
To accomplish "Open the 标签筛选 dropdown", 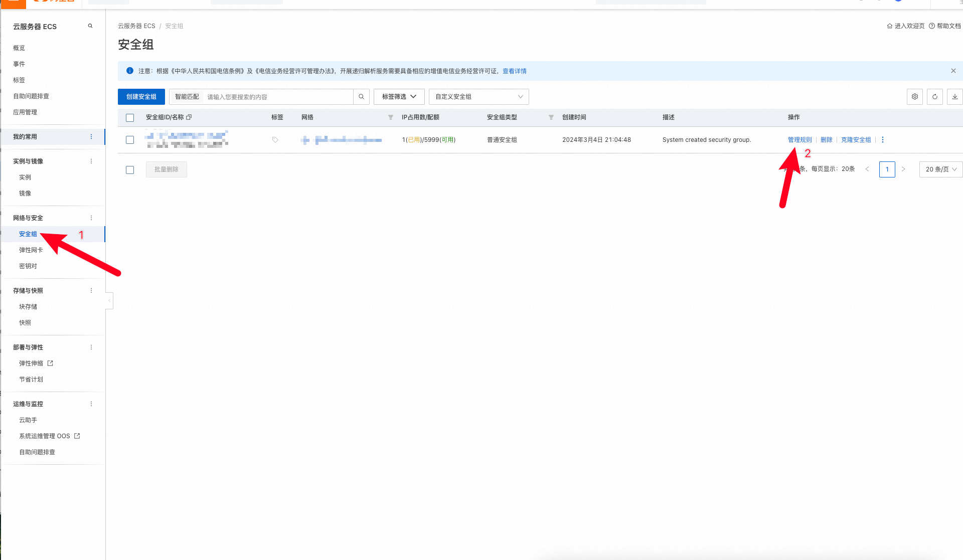I will pos(399,97).
